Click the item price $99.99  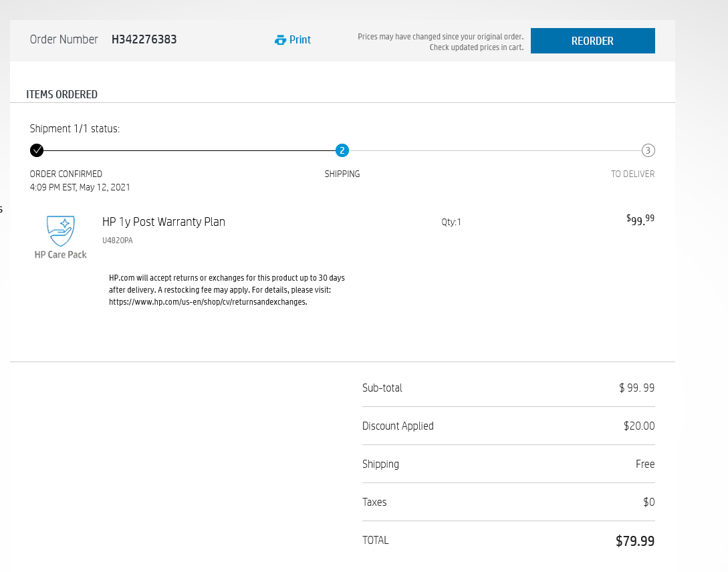point(640,219)
